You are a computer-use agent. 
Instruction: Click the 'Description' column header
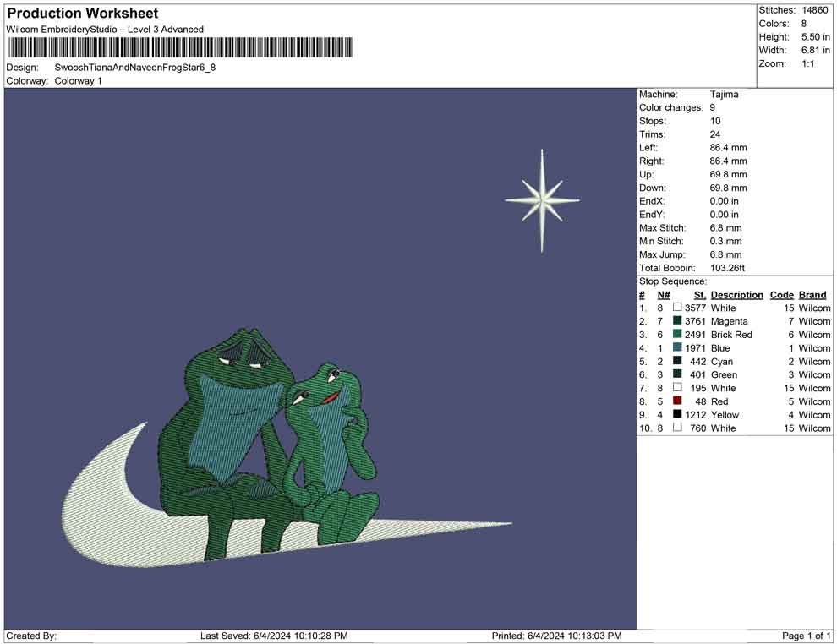tap(737, 295)
